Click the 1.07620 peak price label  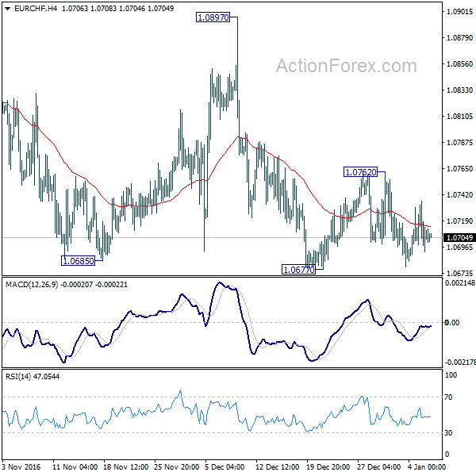361,172
